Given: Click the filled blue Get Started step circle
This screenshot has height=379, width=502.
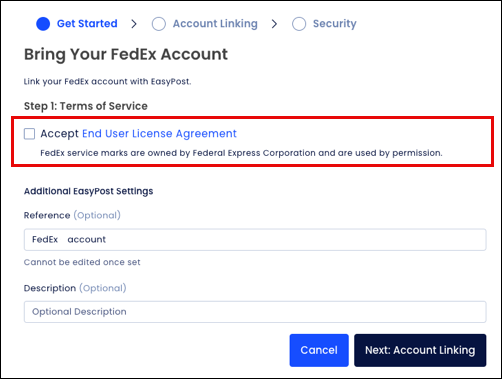Looking at the screenshot, I should [43, 24].
